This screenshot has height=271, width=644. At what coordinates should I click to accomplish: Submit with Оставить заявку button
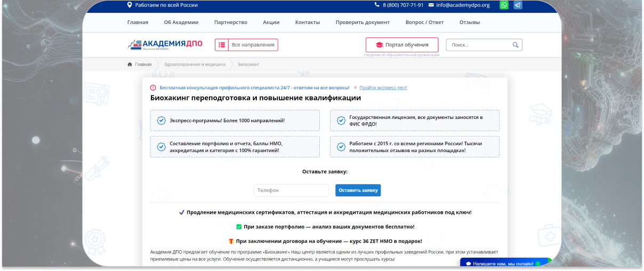358,190
